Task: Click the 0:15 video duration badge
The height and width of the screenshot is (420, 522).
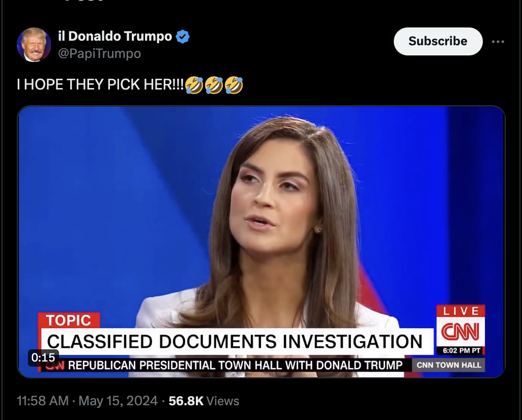Action: [43, 357]
